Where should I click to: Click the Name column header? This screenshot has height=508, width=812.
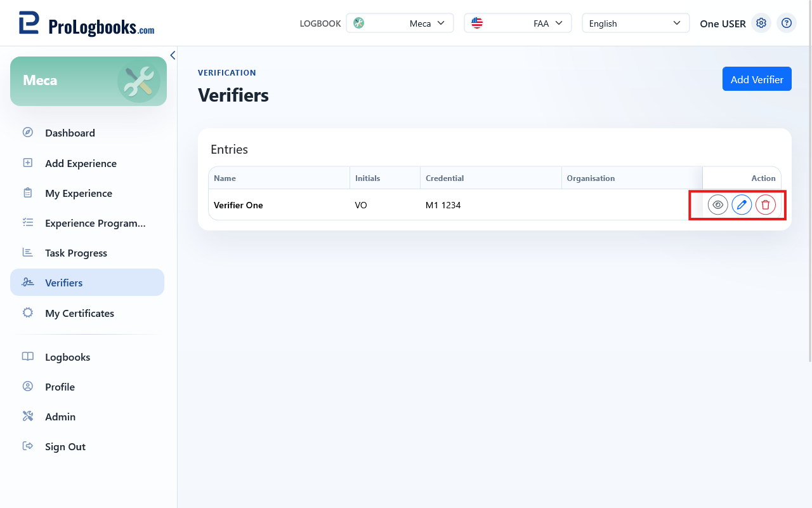click(x=279, y=178)
